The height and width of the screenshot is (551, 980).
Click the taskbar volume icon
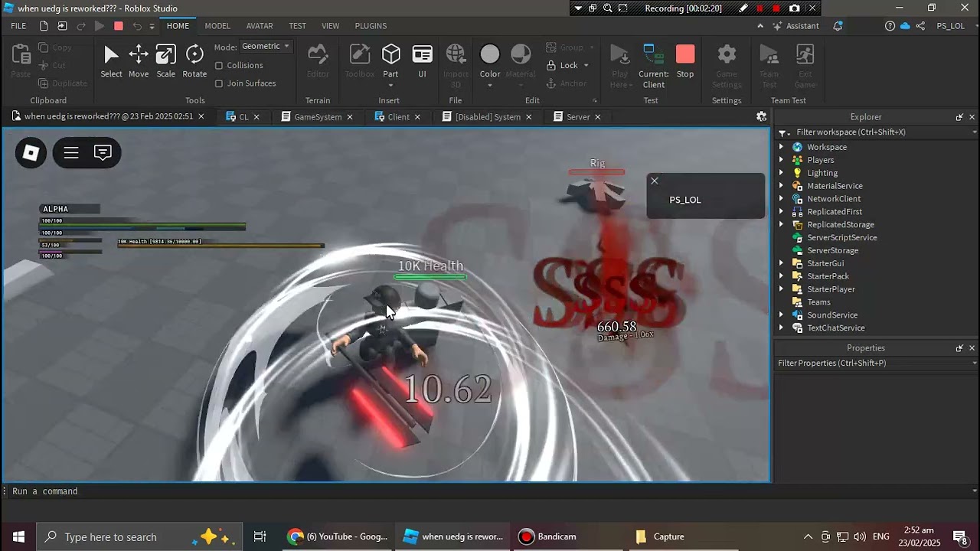(x=860, y=536)
